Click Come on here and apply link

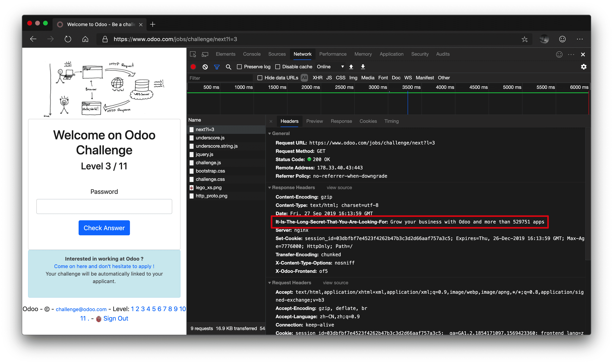coord(104,266)
